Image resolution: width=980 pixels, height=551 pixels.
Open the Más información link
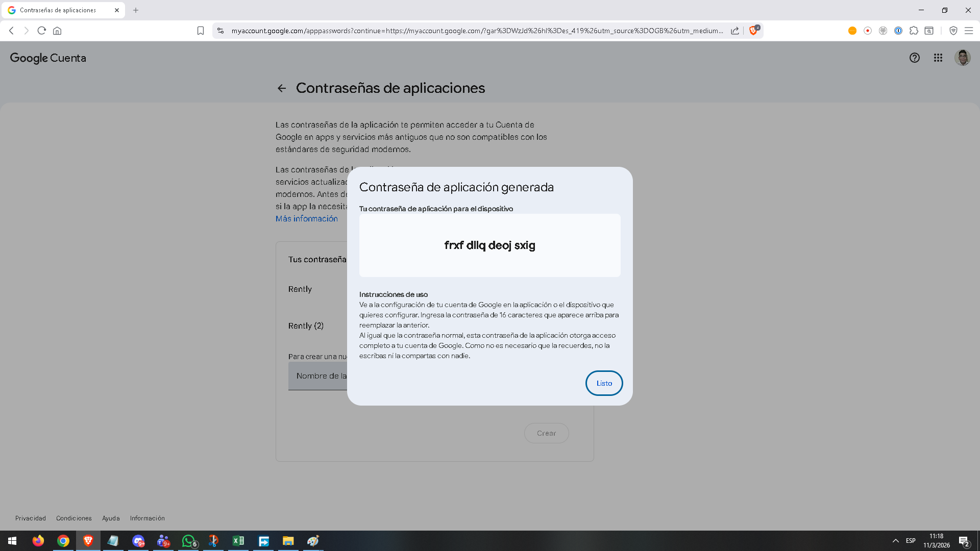click(306, 218)
